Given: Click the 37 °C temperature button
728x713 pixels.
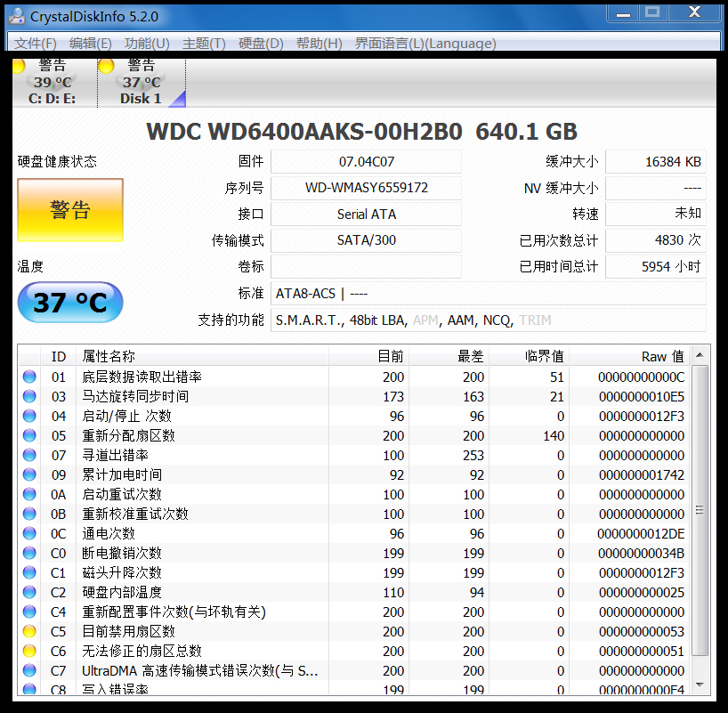Looking at the screenshot, I should tap(70, 303).
